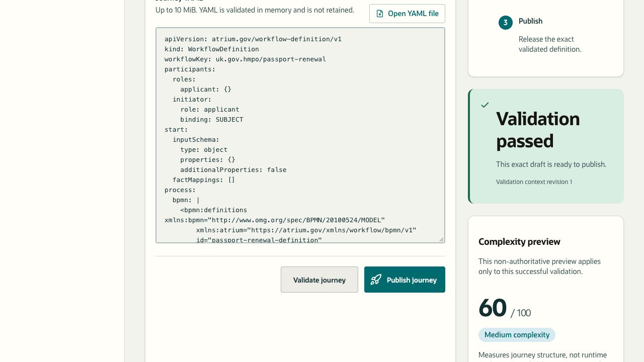Image resolution: width=644 pixels, height=362 pixels.
Task: Click the Complexity preview heading
Action: (x=519, y=242)
